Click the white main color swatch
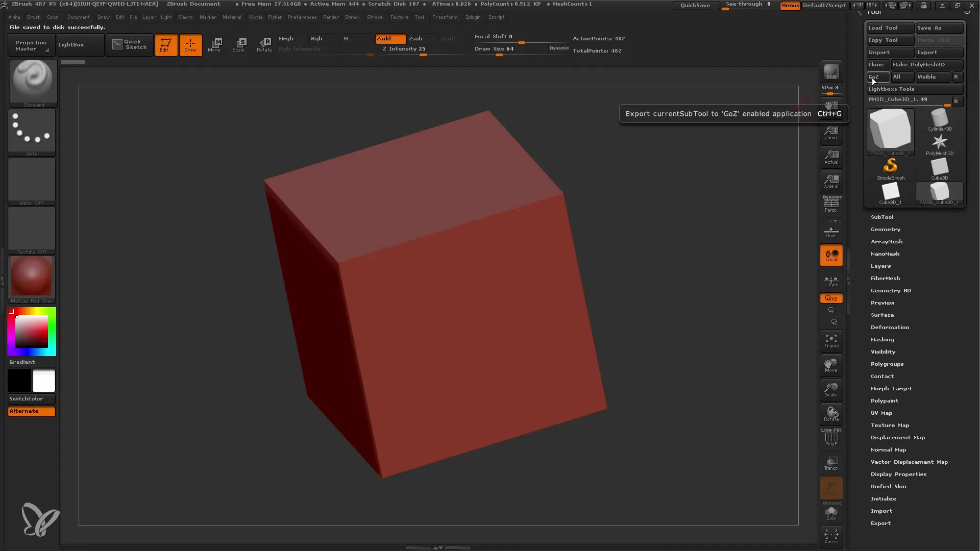Screen dimensions: 980x551 (x=44, y=381)
